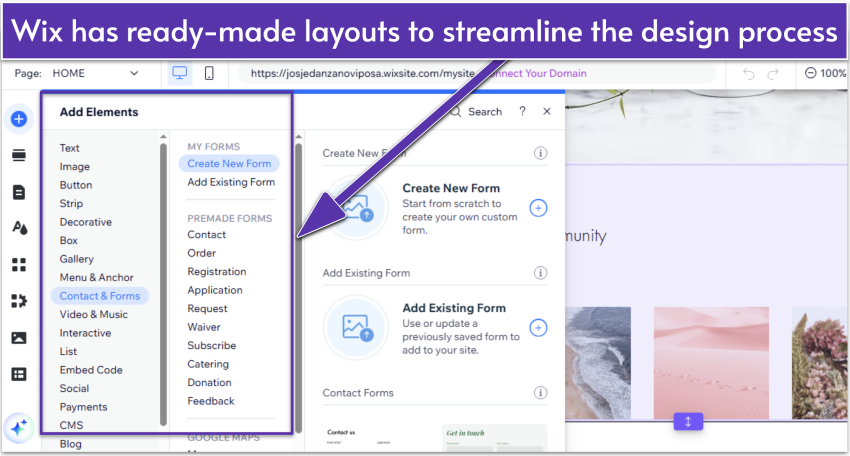Choose Create New Form under My Forms

(229, 163)
